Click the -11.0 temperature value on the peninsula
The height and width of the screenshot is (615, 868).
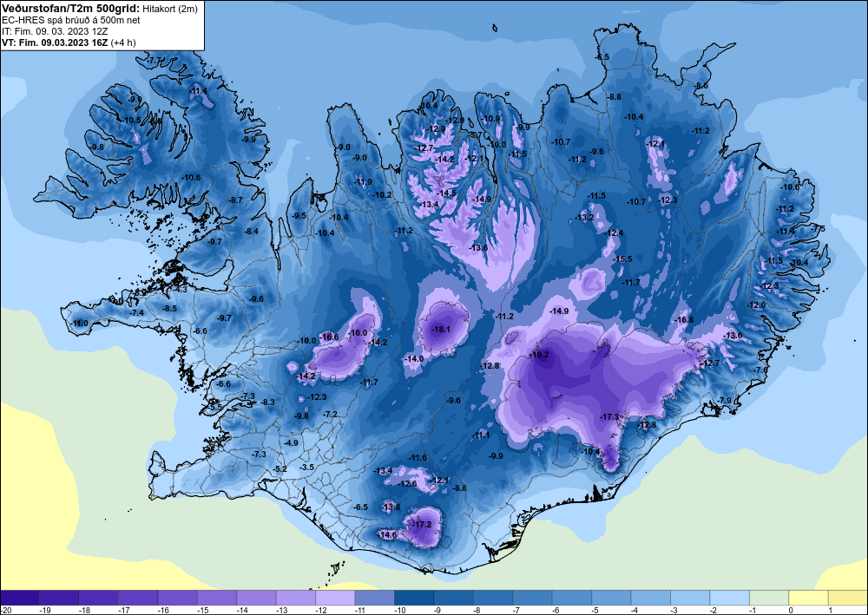pos(80,323)
